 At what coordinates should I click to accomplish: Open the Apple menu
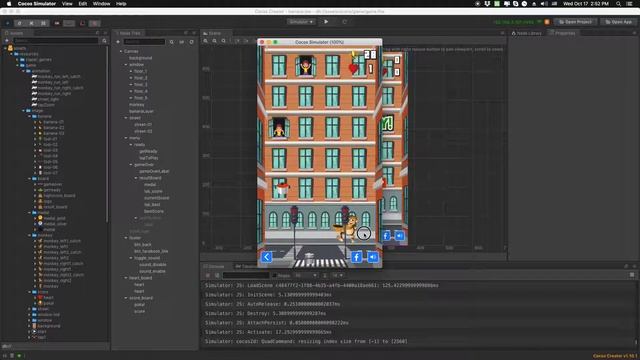point(9,4)
